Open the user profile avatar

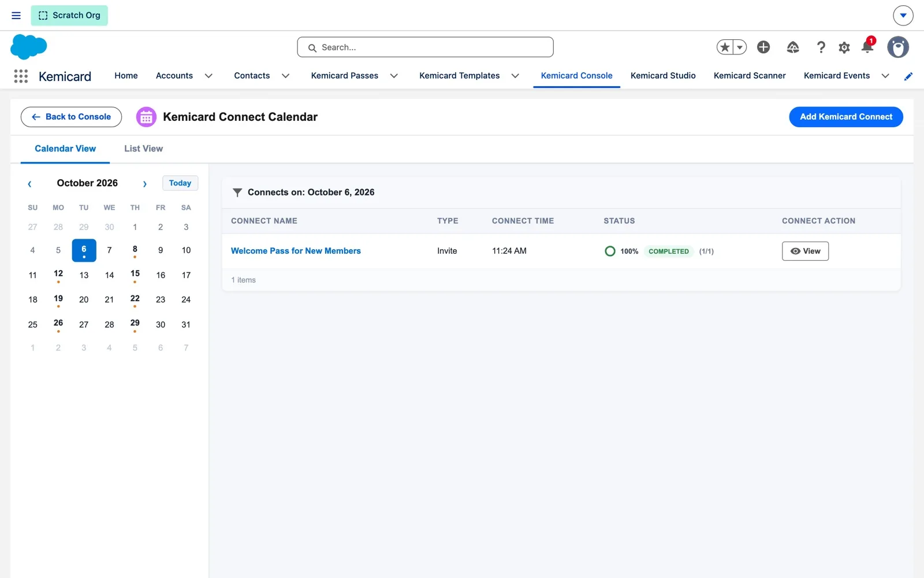coord(898,47)
